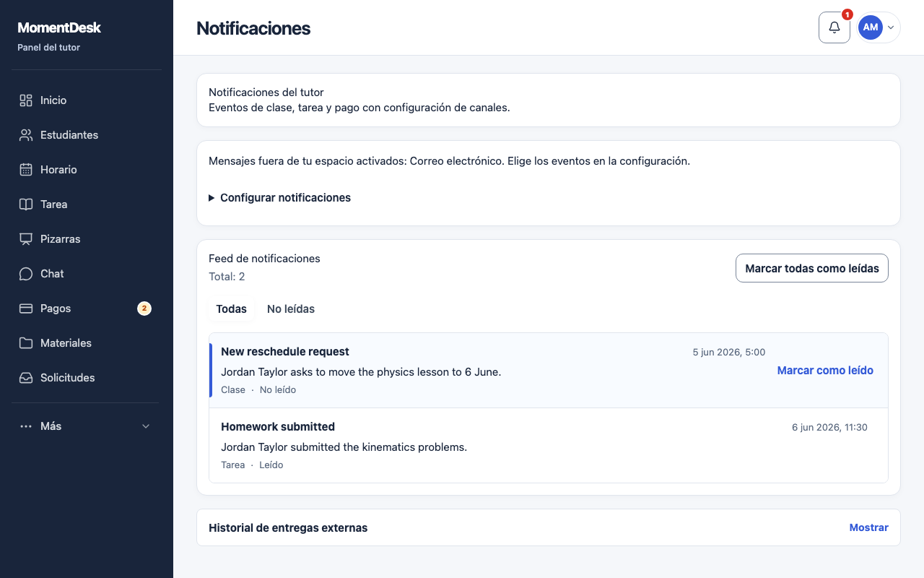Click the Pizarras whiteboard icon
Screen dimensions: 924x578
pos(26,239)
